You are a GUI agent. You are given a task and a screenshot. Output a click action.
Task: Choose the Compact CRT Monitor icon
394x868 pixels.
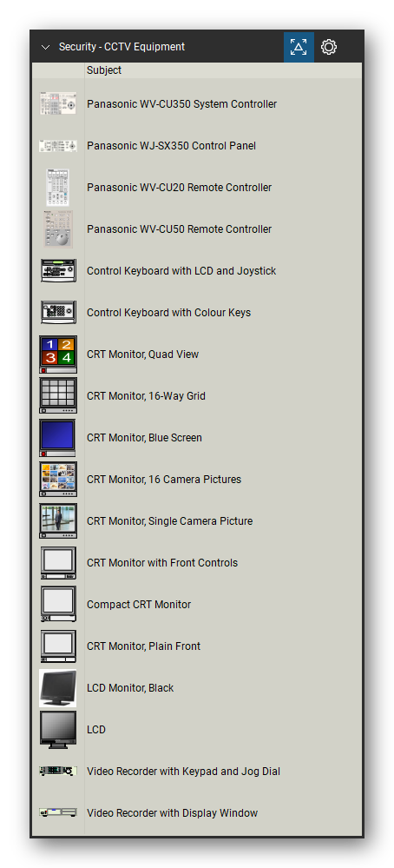[58, 605]
